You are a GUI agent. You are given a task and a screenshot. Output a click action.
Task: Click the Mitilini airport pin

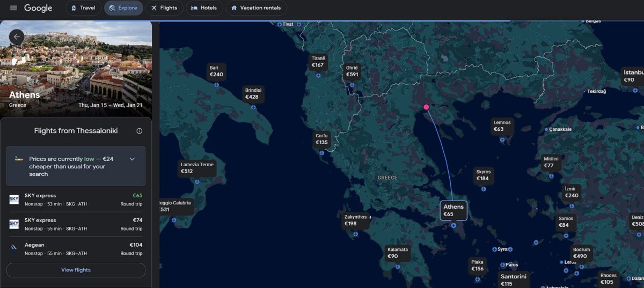pyautogui.click(x=551, y=176)
